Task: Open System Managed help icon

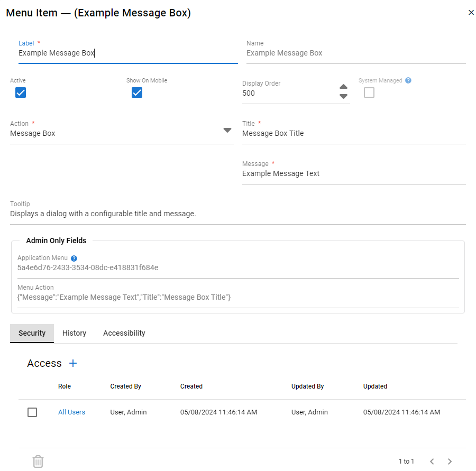Action: coord(408,80)
